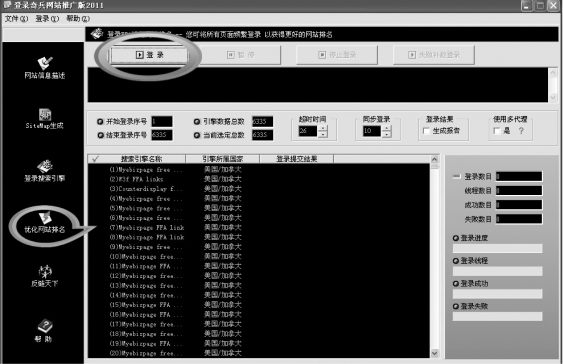The image size is (563, 364).
Task: Click the 暂停 pause button
Action: 241,55
